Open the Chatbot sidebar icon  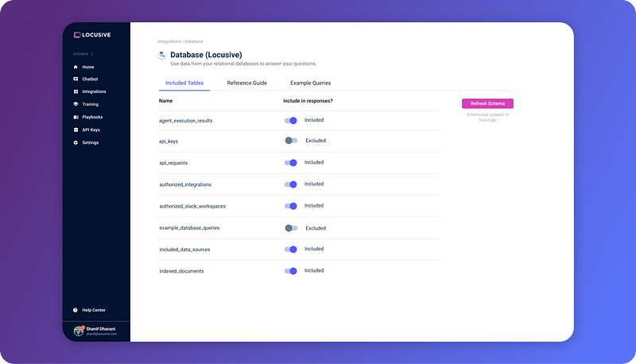(x=76, y=79)
